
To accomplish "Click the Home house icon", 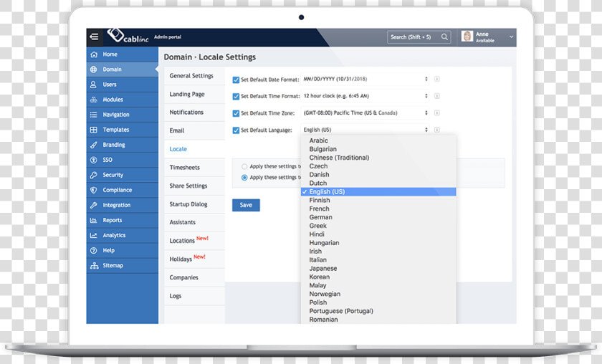I will pyautogui.click(x=94, y=54).
